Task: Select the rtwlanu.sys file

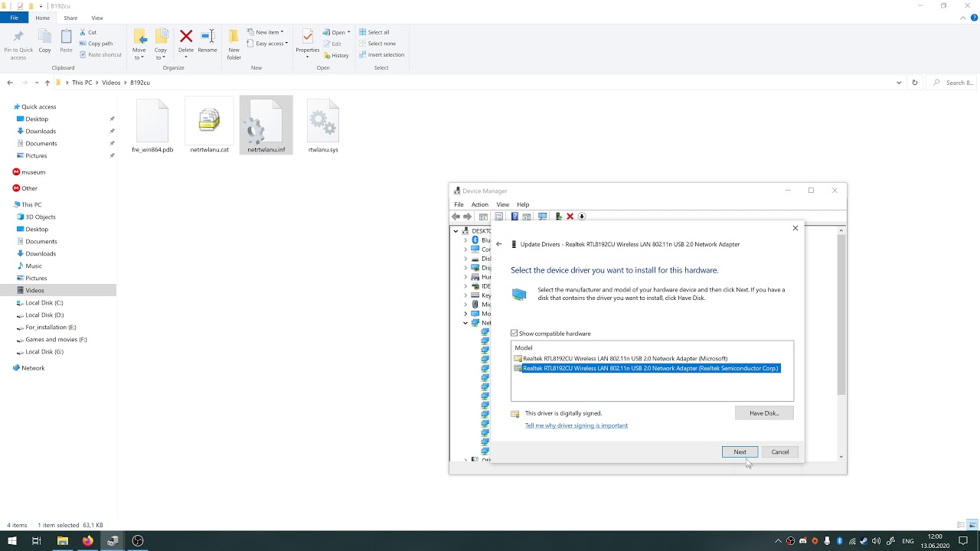Action: click(323, 126)
